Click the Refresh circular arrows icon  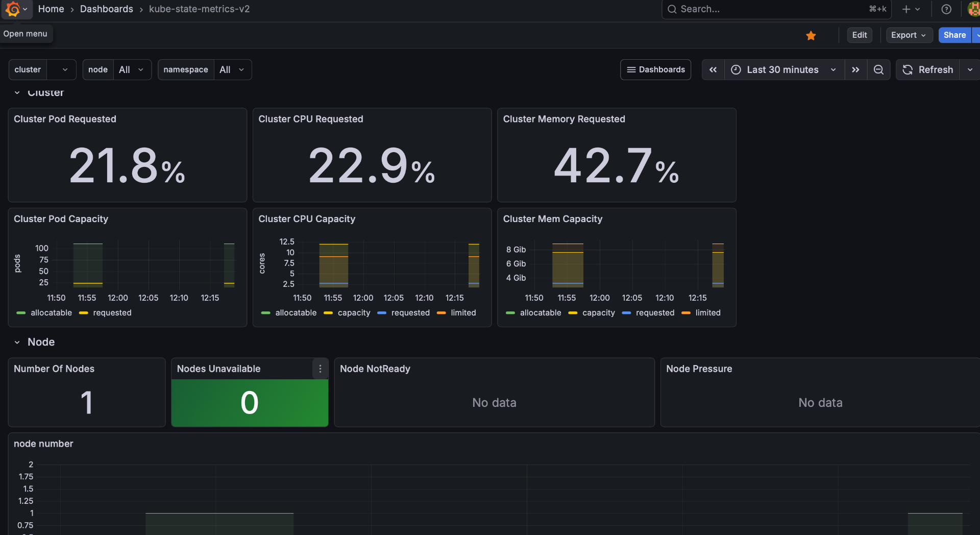(908, 70)
